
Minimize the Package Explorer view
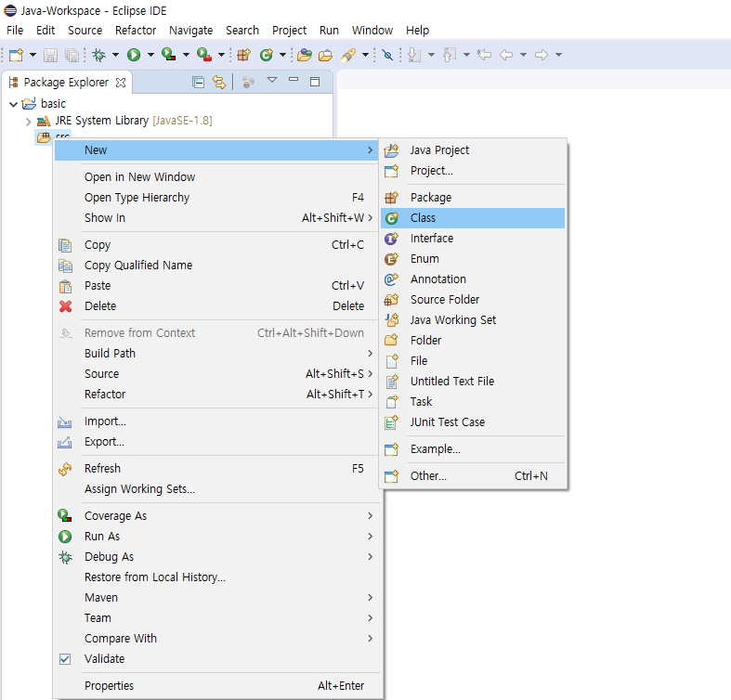294,80
